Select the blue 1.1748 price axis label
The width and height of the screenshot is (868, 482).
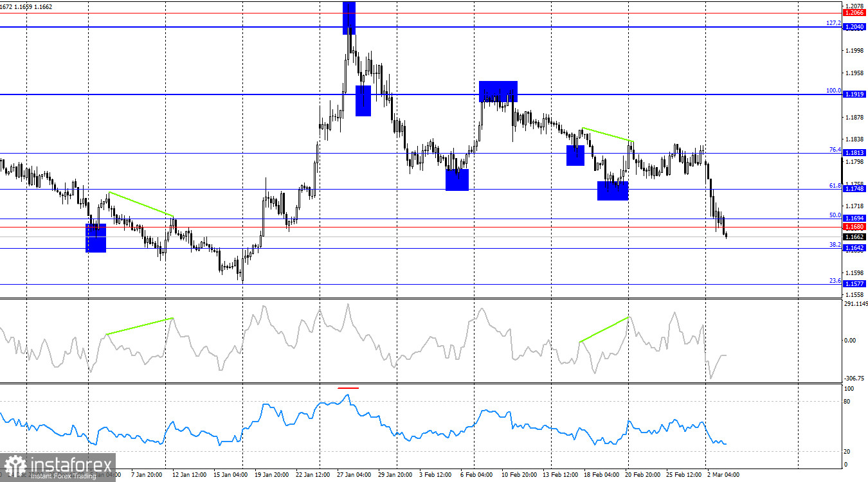click(x=854, y=189)
